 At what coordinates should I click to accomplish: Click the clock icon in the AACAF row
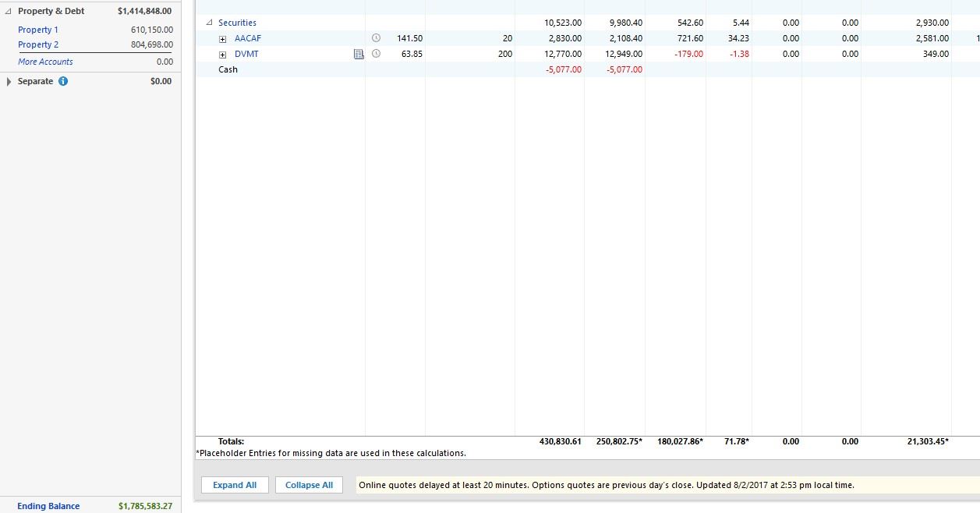click(376, 38)
